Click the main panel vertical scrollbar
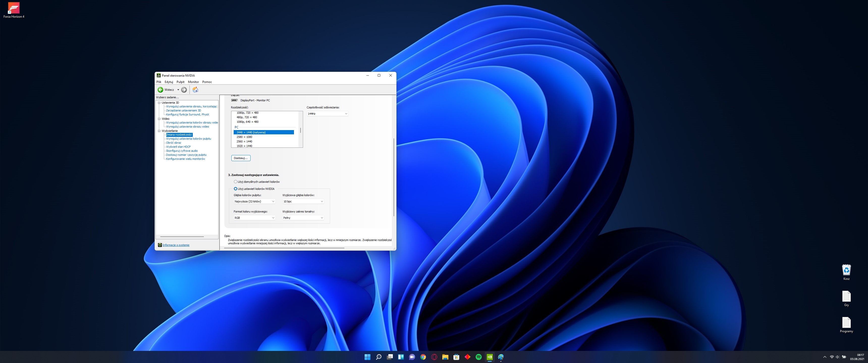The image size is (868, 363). (394, 177)
